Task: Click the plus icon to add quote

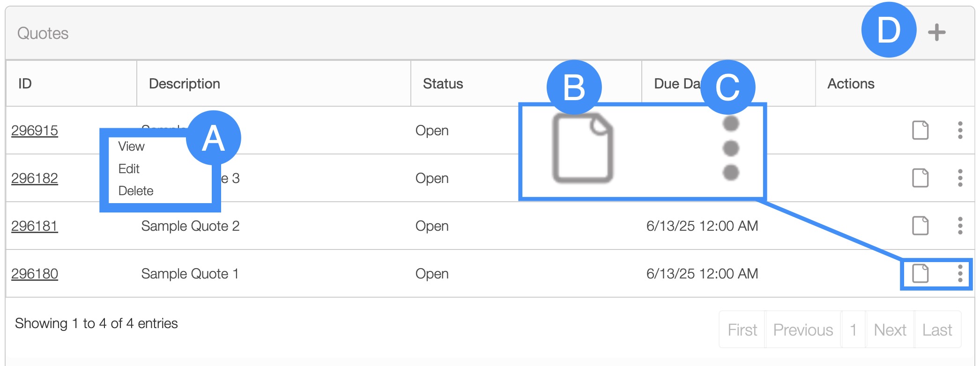Action: 936,32
